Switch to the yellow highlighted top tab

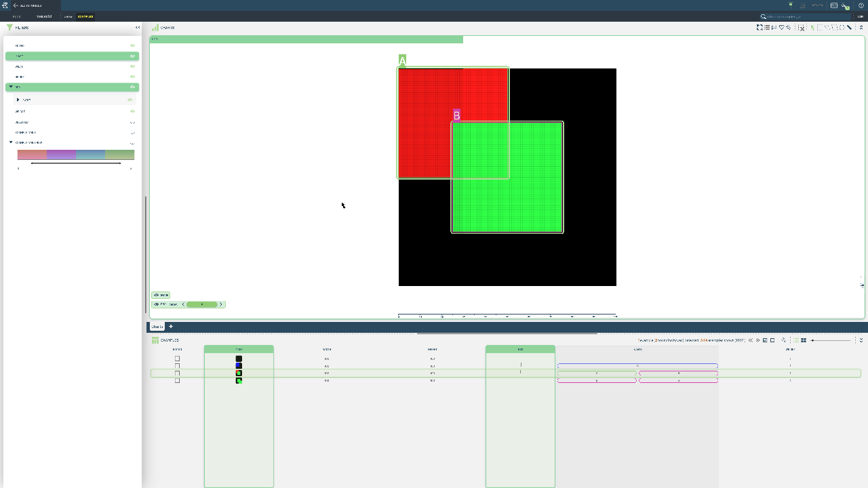[x=85, y=16]
